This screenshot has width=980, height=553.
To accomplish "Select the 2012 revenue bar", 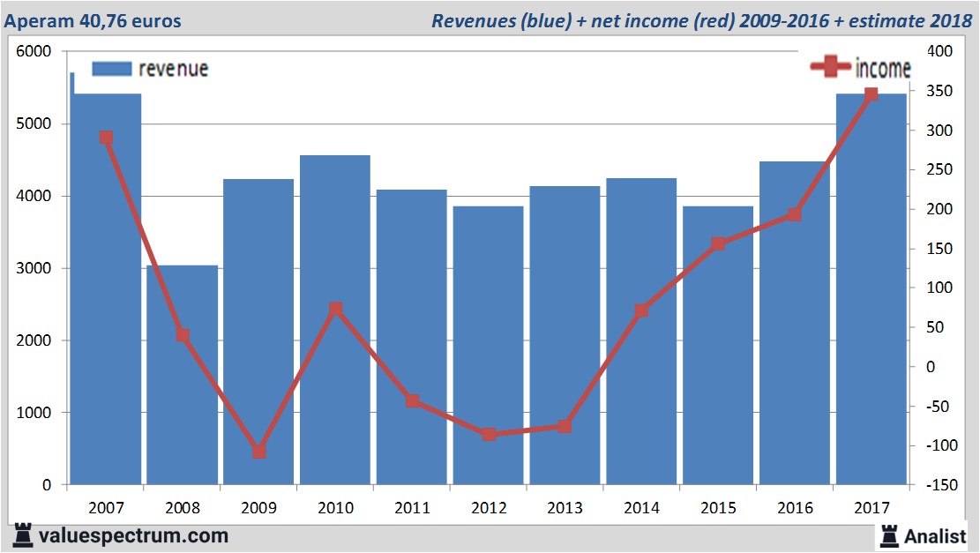I will pyautogui.click(x=488, y=346).
